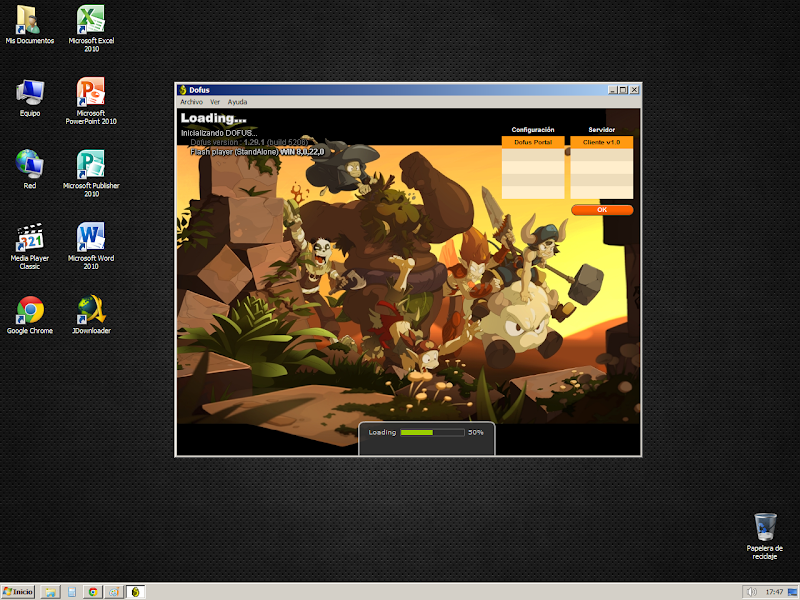
Task: Open the Ver menu in Dofus
Action: pyautogui.click(x=215, y=102)
